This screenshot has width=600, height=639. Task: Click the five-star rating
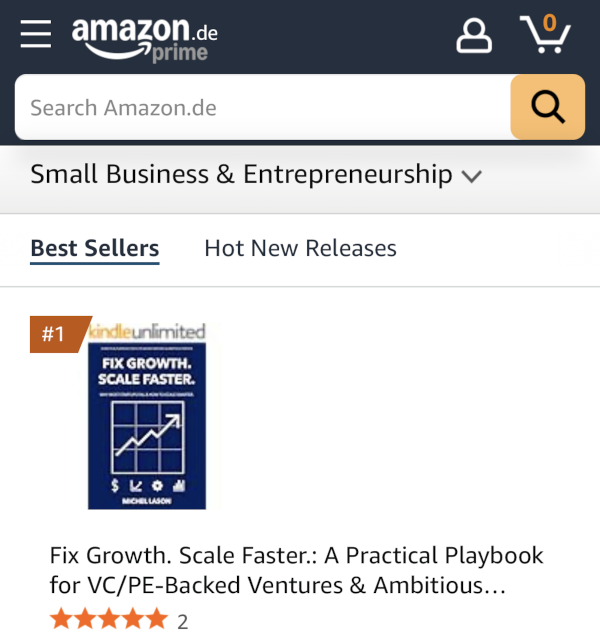click(x=108, y=620)
